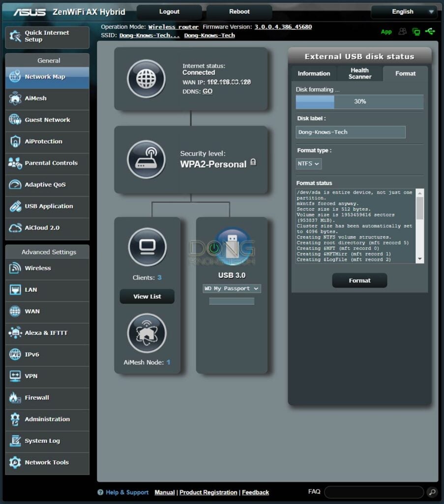Click the Adaptive QoS gauge icon

click(15, 185)
